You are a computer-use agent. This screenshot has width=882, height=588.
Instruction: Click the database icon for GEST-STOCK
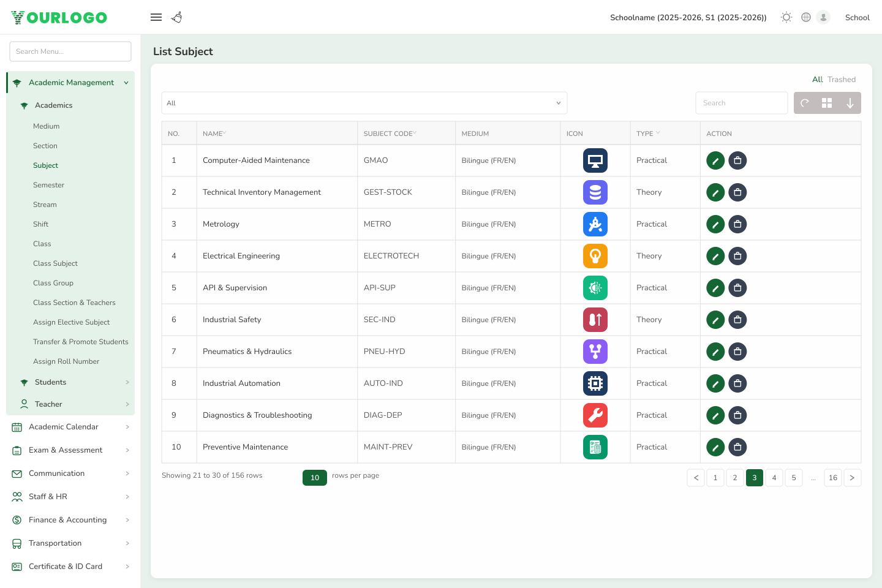(x=595, y=192)
